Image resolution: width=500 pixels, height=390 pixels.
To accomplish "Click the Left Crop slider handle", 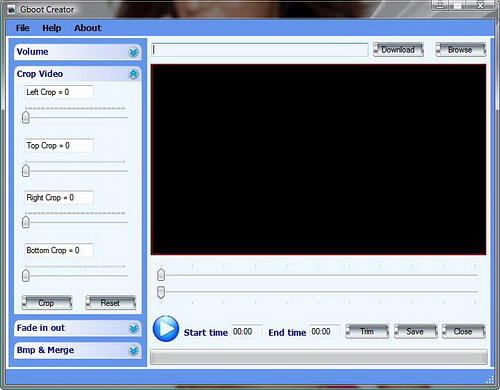I will point(26,117).
